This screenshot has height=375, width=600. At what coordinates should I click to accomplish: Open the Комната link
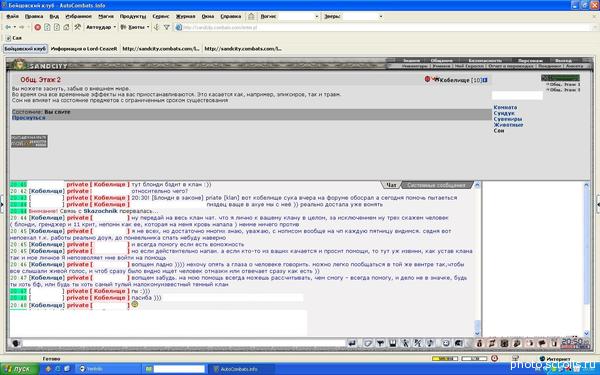(x=505, y=108)
